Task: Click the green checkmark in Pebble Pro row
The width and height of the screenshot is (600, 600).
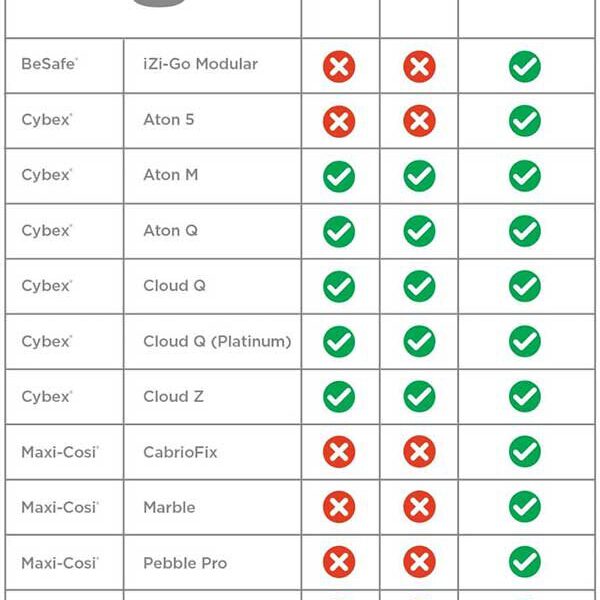Action: 525,562
